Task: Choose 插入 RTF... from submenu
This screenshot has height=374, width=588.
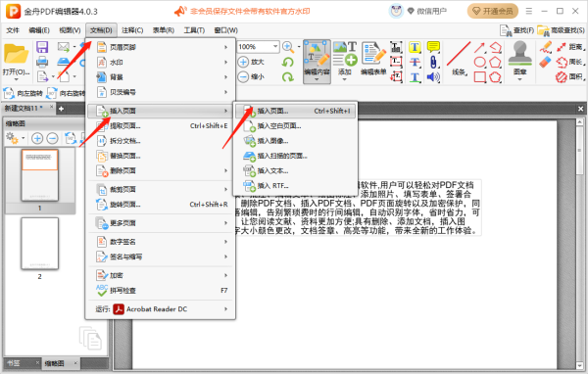Action: tap(295, 186)
